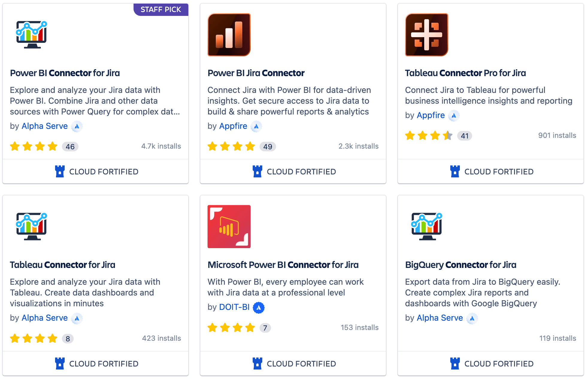Click the partner badge next to DOIT-BI
588x380 pixels.
259,307
